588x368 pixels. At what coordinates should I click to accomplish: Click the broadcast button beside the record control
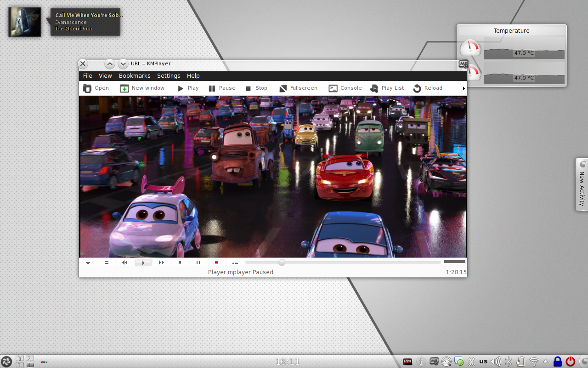click(x=235, y=263)
